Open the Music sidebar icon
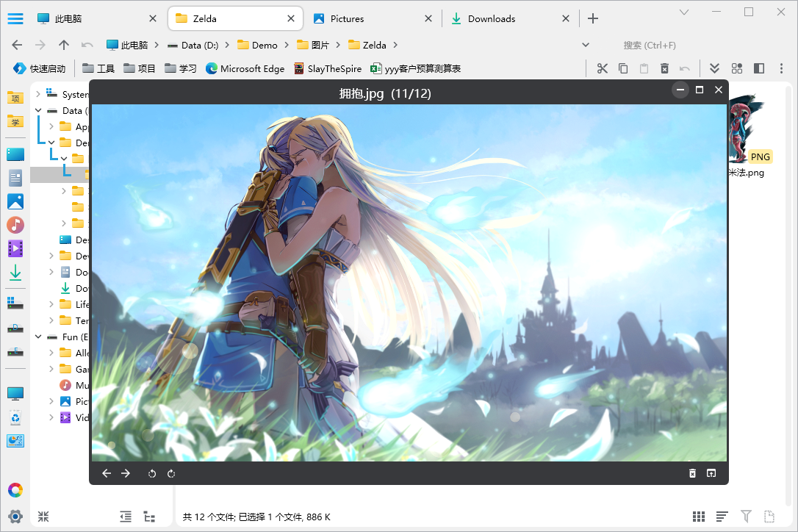 coord(15,225)
